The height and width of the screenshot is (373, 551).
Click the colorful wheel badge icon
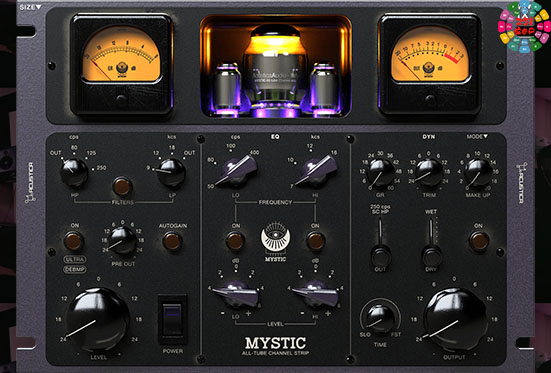pyautogui.click(x=524, y=27)
